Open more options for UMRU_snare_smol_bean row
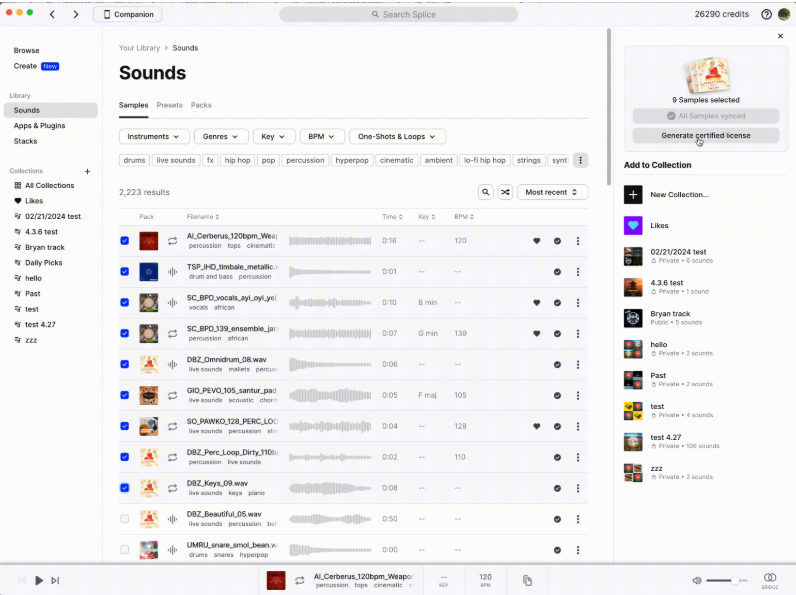Image resolution: width=796 pixels, height=595 pixels. (578, 550)
